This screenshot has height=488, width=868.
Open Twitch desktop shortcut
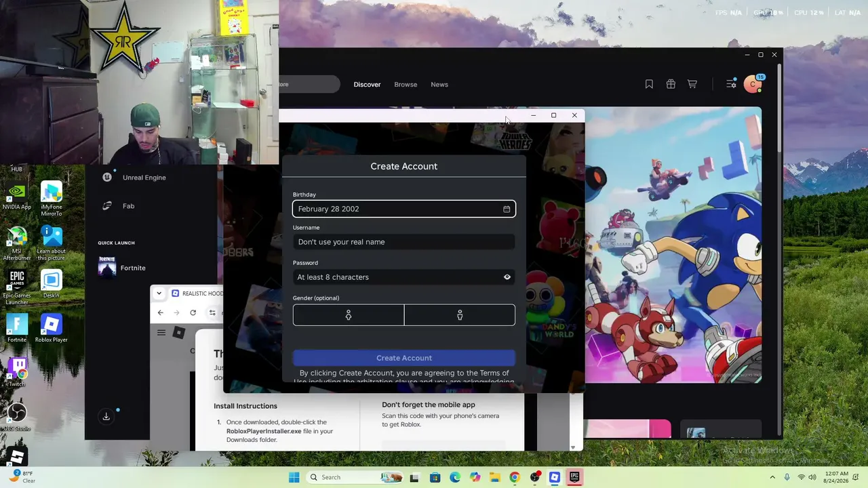[17, 373]
